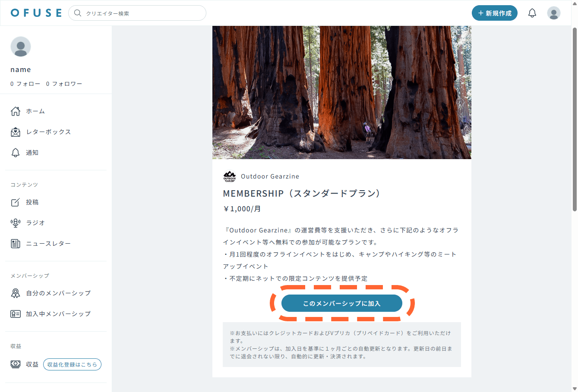The height and width of the screenshot is (392, 578).
Task: Click the notification bell in header
Action: tap(532, 13)
